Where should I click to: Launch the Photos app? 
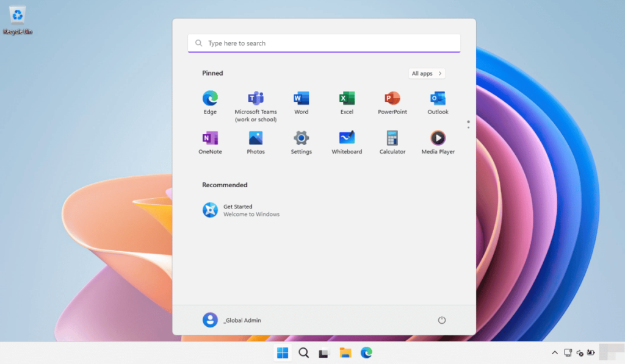tap(255, 139)
